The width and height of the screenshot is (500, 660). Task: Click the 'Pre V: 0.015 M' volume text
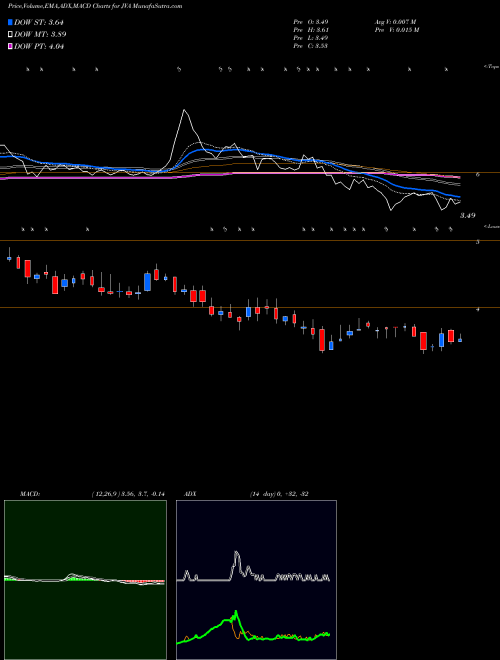point(397,30)
